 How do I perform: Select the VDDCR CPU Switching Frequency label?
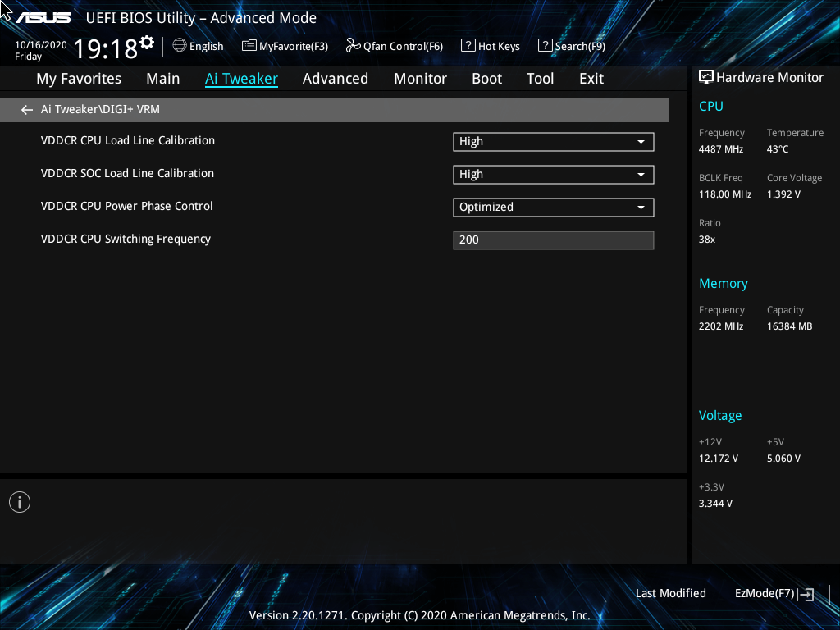tap(126, 239)
